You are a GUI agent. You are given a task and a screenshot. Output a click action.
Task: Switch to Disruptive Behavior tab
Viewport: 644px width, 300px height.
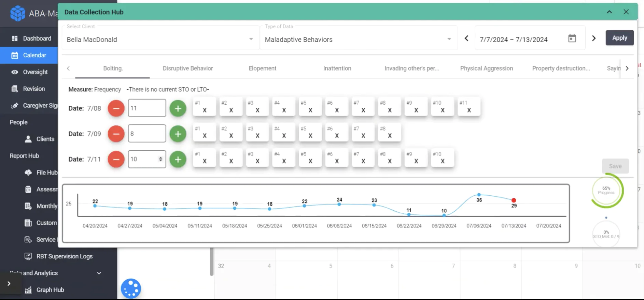[188, 68]
